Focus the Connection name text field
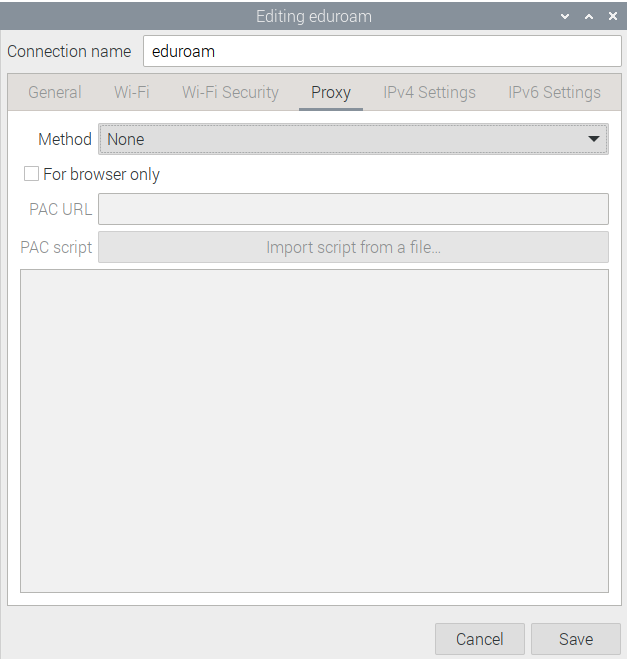The height and width of the screenshot is (661, 627). (382, 51)
